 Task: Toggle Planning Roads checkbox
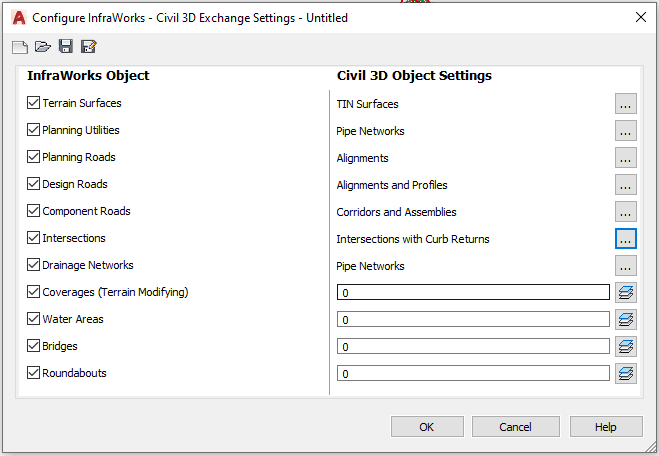(x=33, y=156)
